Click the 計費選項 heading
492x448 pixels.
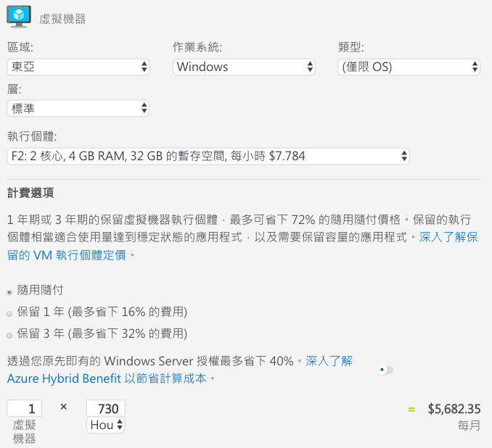(30, 193)
